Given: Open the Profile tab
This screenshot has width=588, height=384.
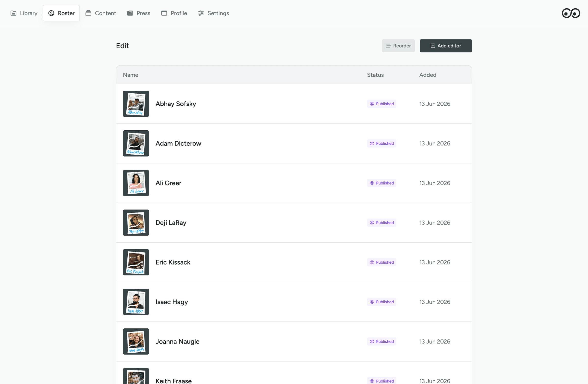Looking at the screenshot, I should pyautogui.click(x=174, y=13).
